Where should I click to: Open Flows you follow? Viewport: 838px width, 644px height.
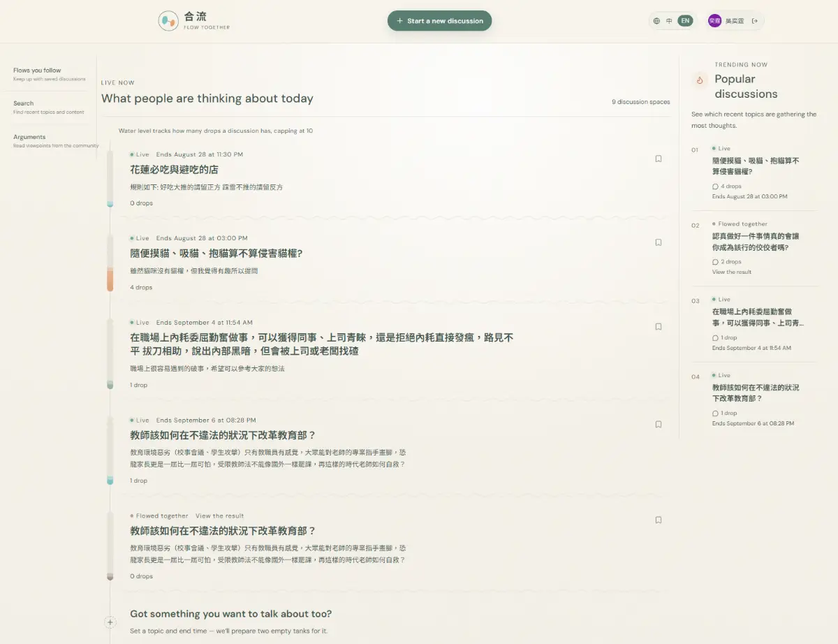pyautogui.click(x=49, y=74)
